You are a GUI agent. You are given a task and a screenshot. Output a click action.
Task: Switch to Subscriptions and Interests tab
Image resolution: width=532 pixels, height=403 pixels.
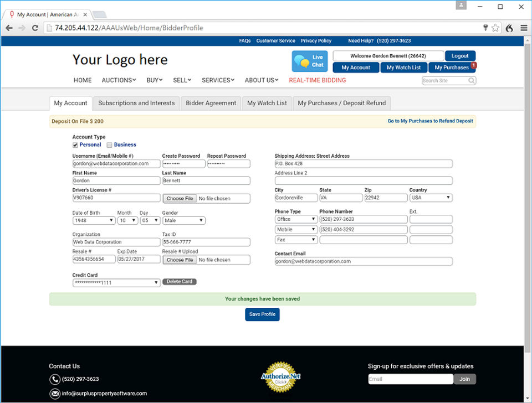(136, 104)
